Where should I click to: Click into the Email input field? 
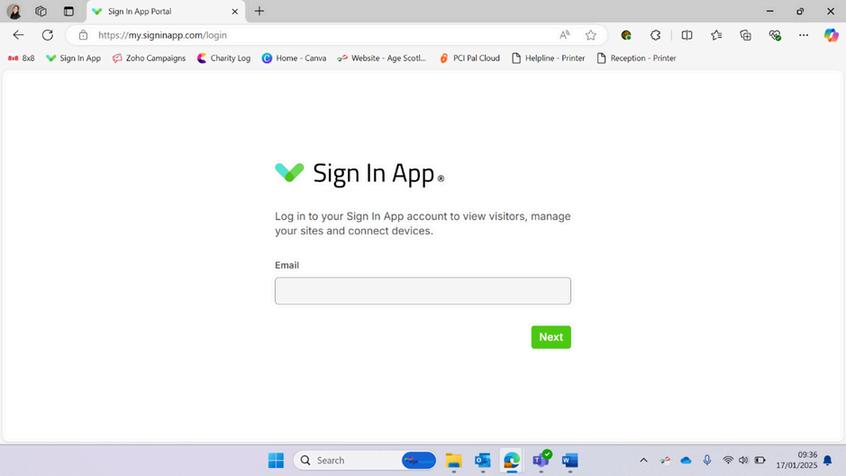click(422, 291)
